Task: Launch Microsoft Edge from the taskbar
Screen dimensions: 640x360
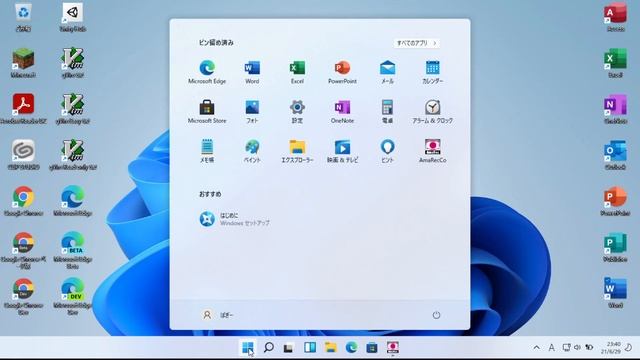Action: (x=351, y=348)
